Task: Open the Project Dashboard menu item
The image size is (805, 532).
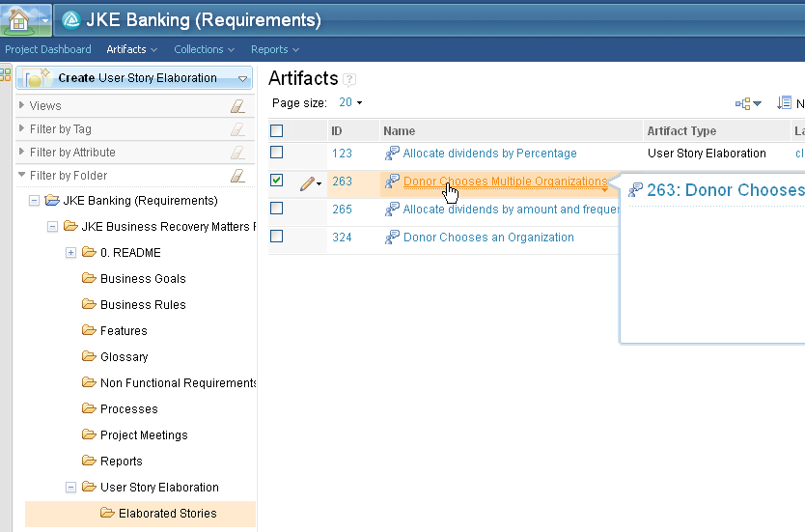Action: pos(47,49)
